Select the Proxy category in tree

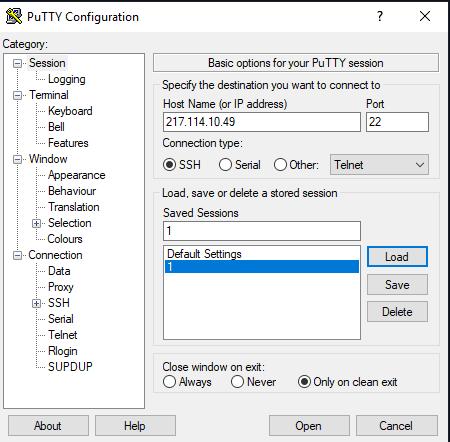pos(61,287)
